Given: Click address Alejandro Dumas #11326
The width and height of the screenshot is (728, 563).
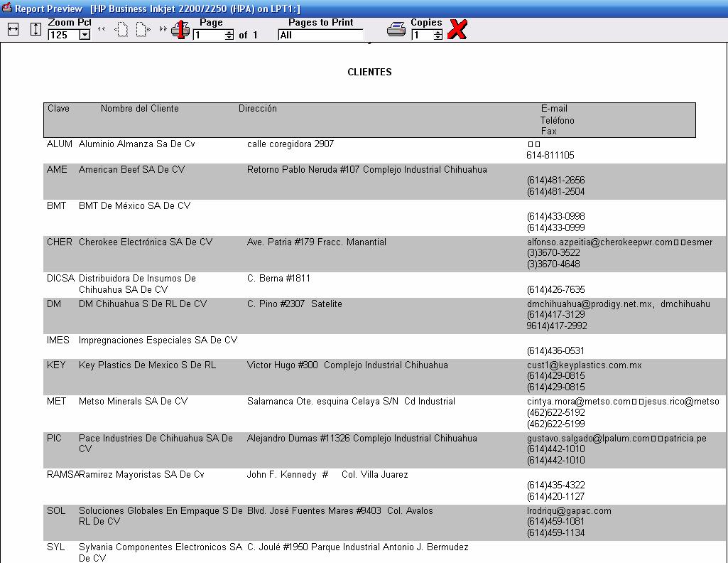Looking at the screenshot, I should pos(298,438).
